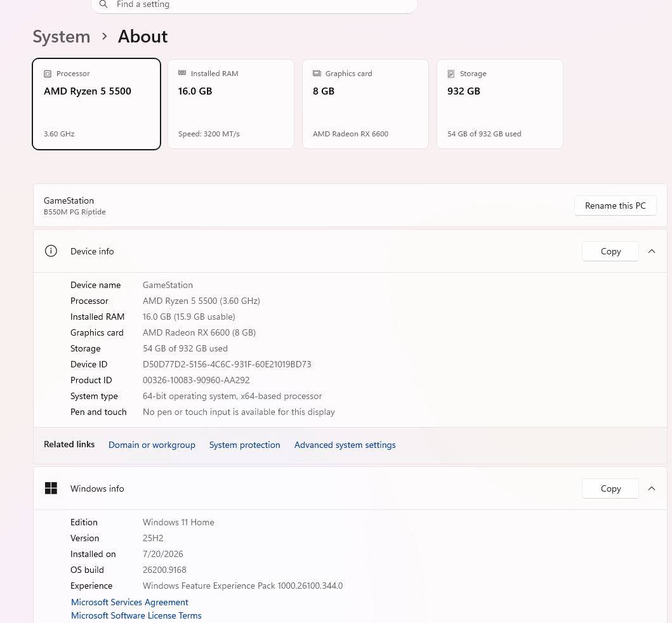This screenshot has height=623, width=672.
Task: Click the Speed: 3200 MT/s text
Action: (209, 134)
